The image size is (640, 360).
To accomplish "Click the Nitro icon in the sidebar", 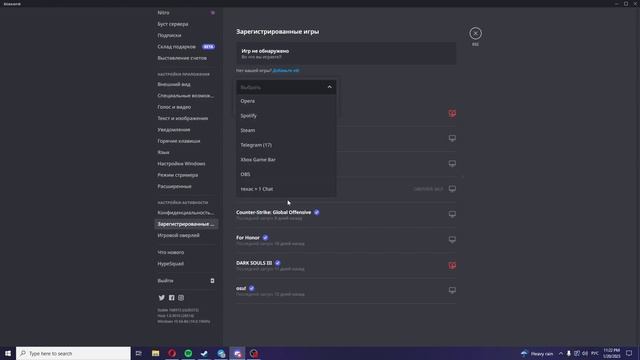I will click(213, 13).
